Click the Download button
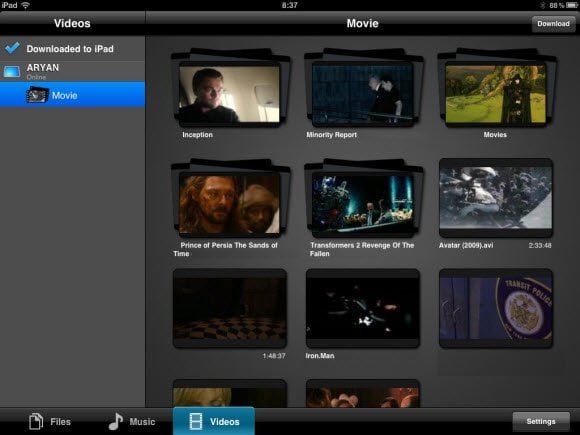Viewport: 580px width, 435px height. click(553, 24)
